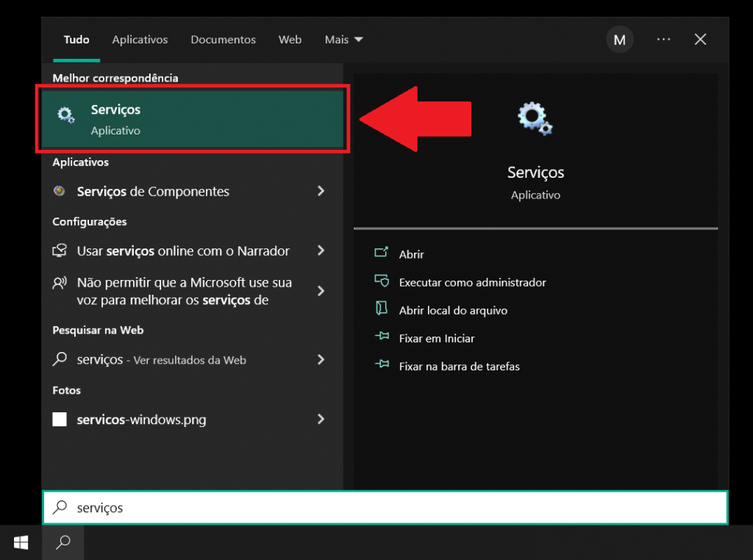Close the search panel with X
The width and height of the screenshot is (753, 560).
(x=700, y=40)
